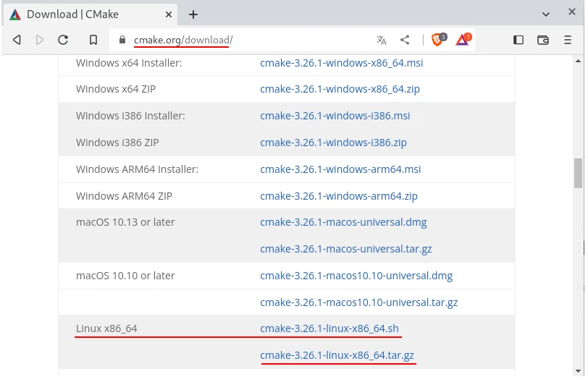Viewport: 588px width, 382px height.
Task: Click the 'Windows x64 Installer:' label
Action: pyautogui.click(x=129, y=63)
